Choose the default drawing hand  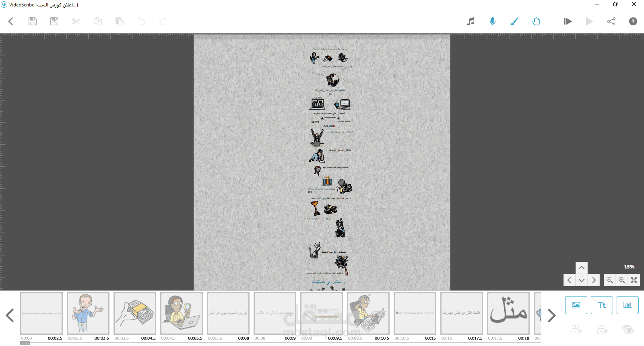coord(536,21)
